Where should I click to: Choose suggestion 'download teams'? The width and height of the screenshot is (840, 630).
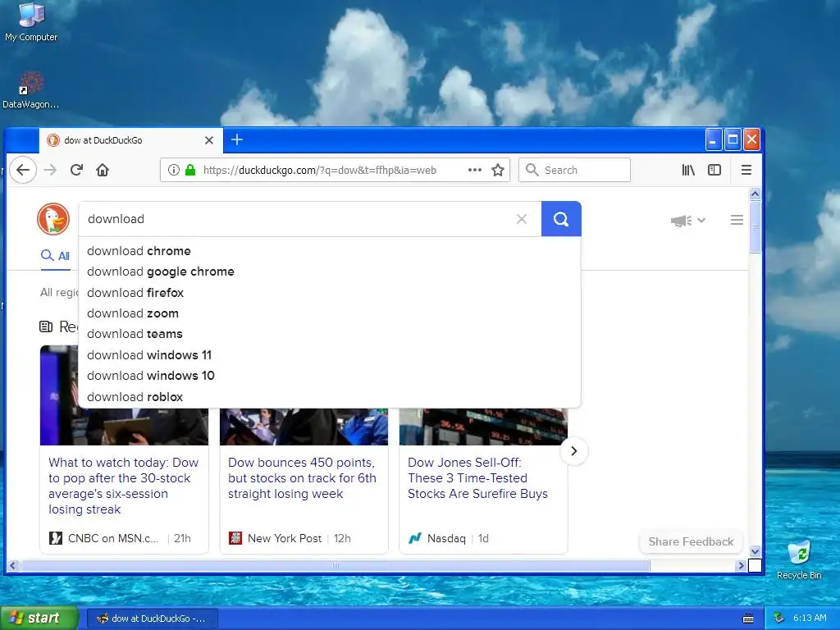(330, 334)
